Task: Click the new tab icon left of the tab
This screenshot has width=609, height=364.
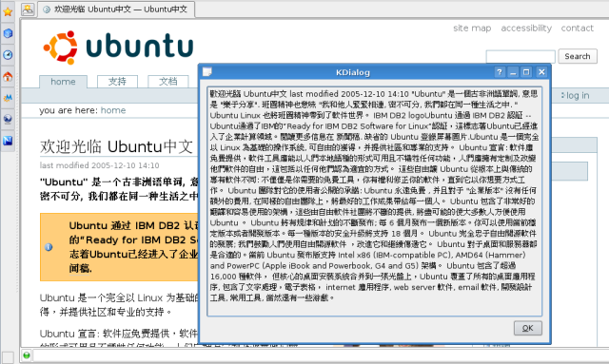Action: (x=28, y=9)
